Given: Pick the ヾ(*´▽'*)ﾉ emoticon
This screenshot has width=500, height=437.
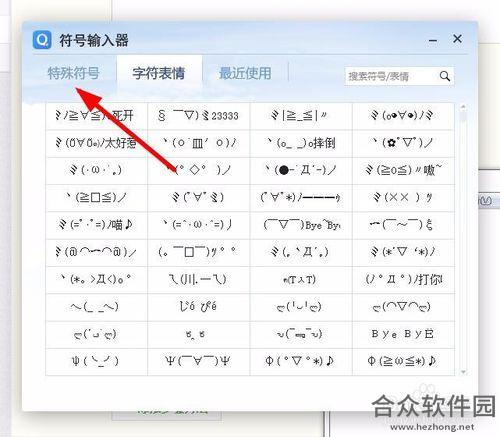Looking at the screenshot, I should [x=403, y=252].
